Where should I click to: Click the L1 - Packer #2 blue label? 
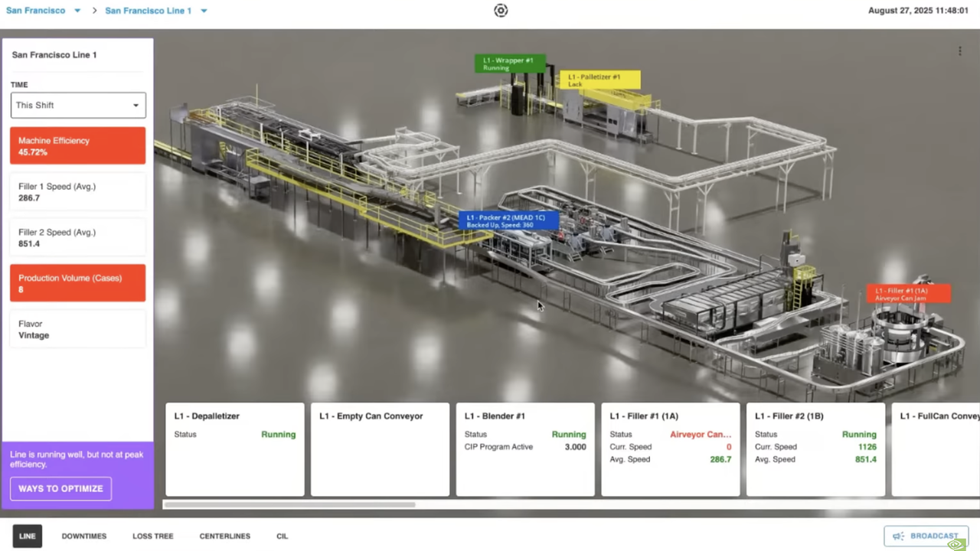(508, 220)
